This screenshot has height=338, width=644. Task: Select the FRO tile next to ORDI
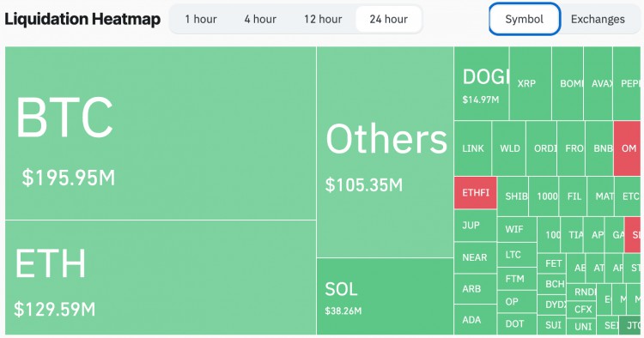click(x=571, y=148)
